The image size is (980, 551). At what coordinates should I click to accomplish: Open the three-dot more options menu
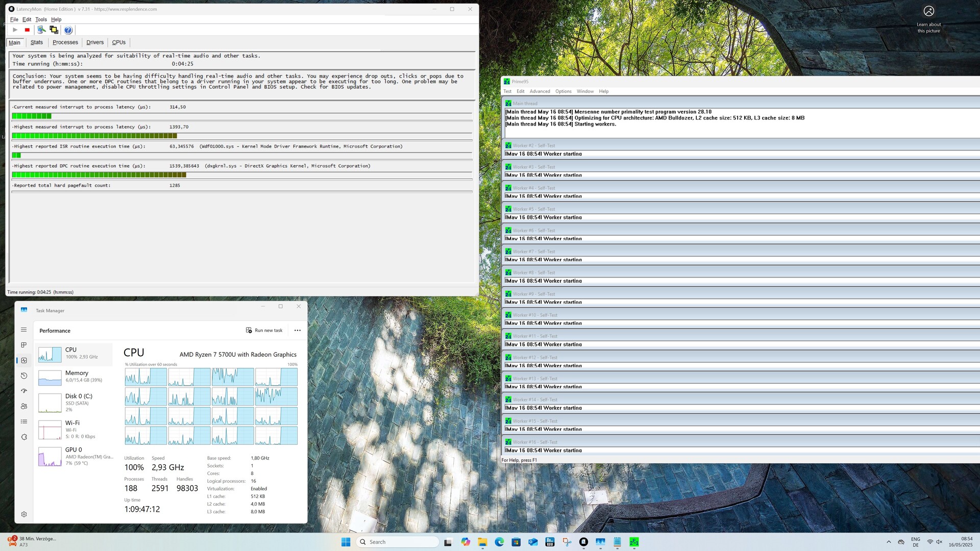[x=298, y=331]
